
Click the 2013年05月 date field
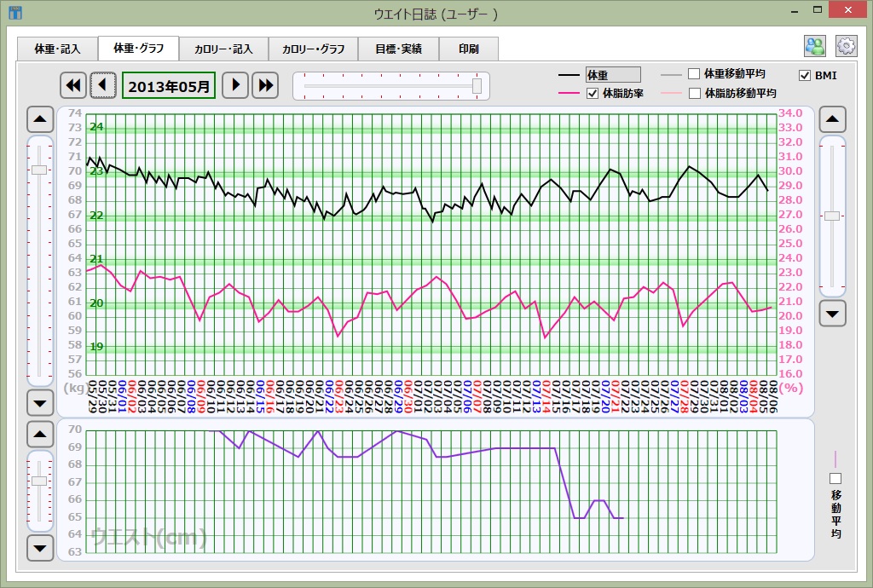point(169,86)
